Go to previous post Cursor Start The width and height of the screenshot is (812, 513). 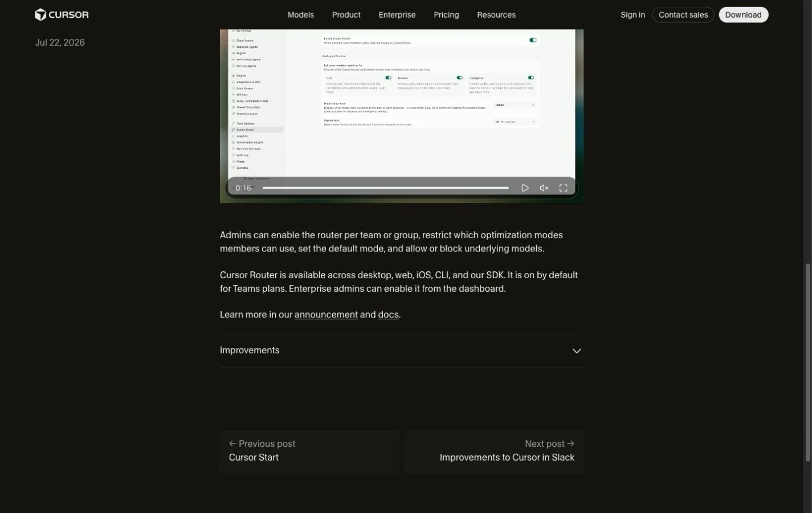[x=309, y=451]
